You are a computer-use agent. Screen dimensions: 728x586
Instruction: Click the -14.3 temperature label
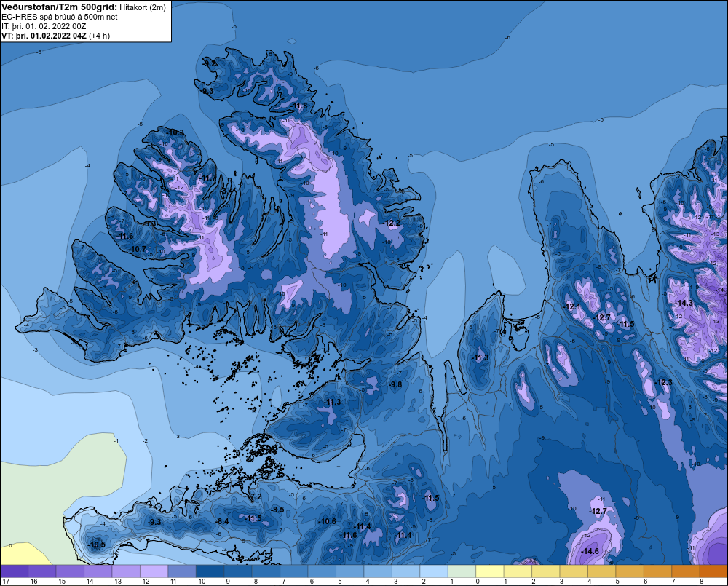pyautogui.click(x=684, y=303)
